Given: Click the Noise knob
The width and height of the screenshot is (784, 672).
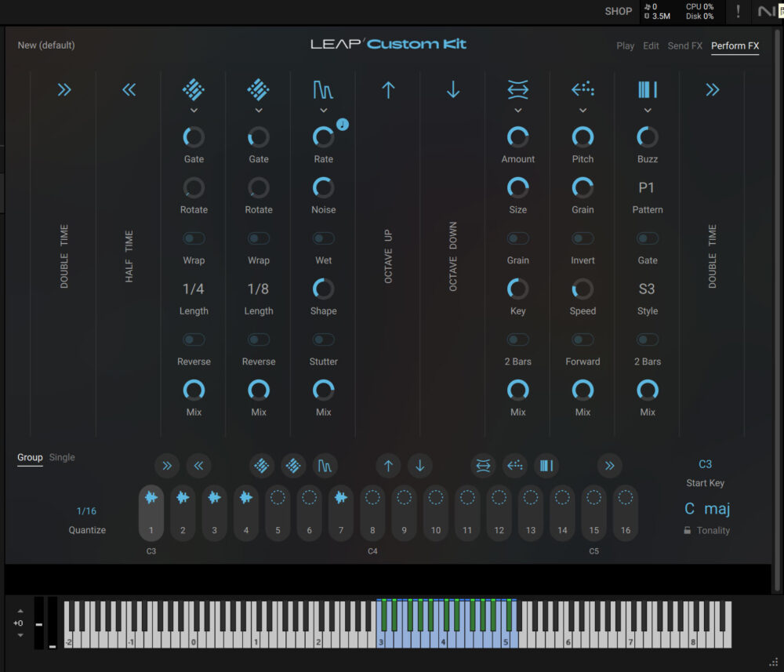Looking at the screenshot, I should point(324,188).
